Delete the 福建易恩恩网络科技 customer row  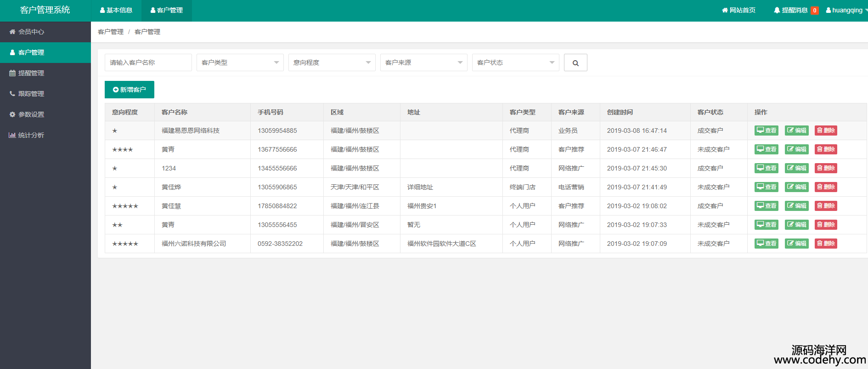[x=826, y=131]
